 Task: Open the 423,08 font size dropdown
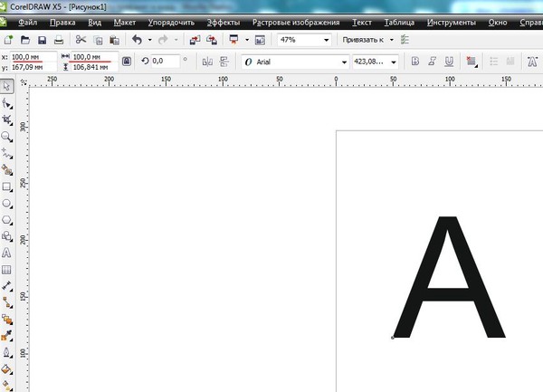pyautogui.click(x=394, y=62)
